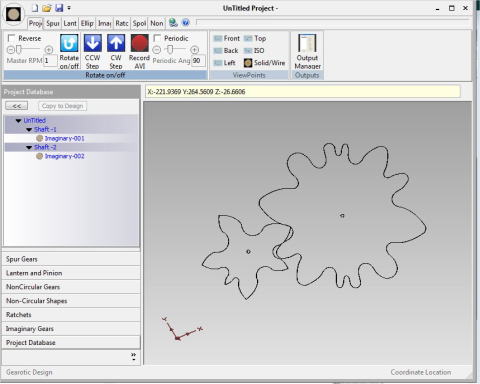The height and width of the screenshot is (384, 480).
Task: Click the CCW Step arrow icon
Action: tap(93, 43)
